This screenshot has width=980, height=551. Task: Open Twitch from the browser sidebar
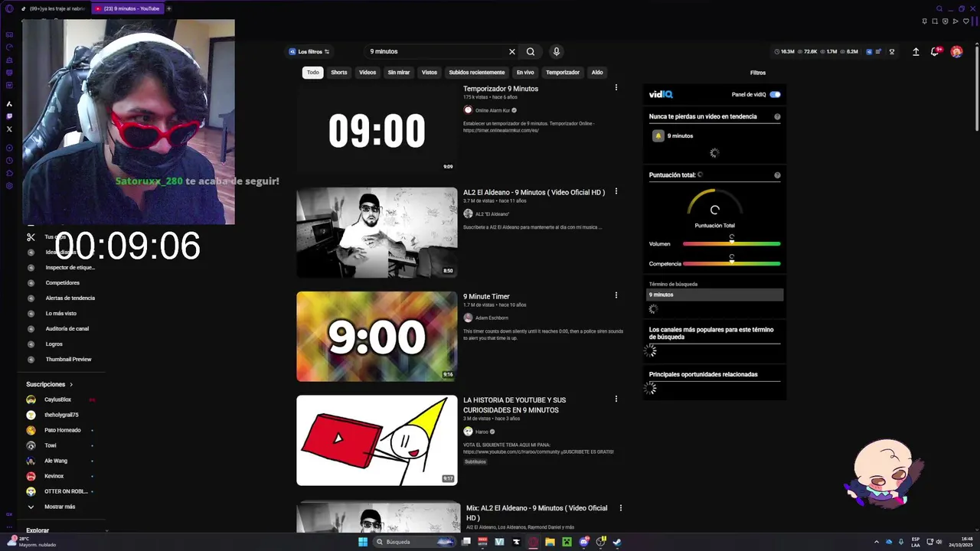[x=9, y=116]
